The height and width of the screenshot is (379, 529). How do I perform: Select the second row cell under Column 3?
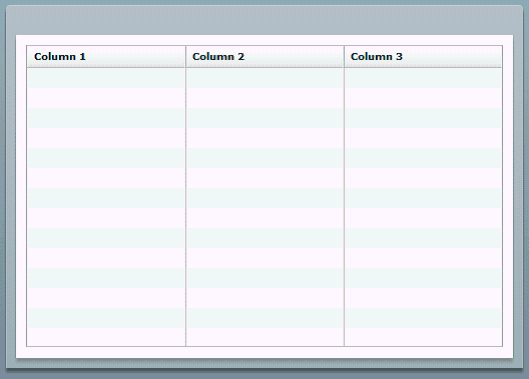click(423, 98)
